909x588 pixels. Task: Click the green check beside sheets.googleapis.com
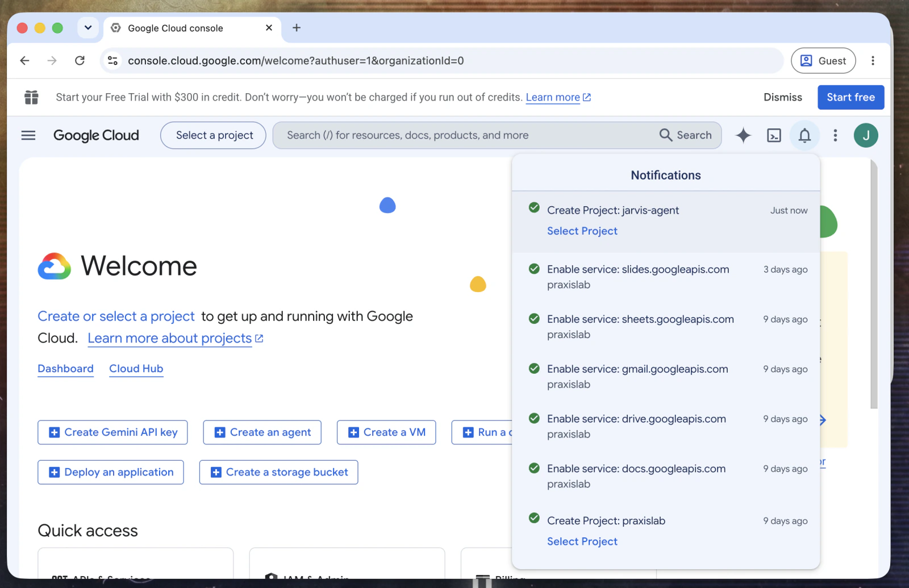click(x=534, y=319)
